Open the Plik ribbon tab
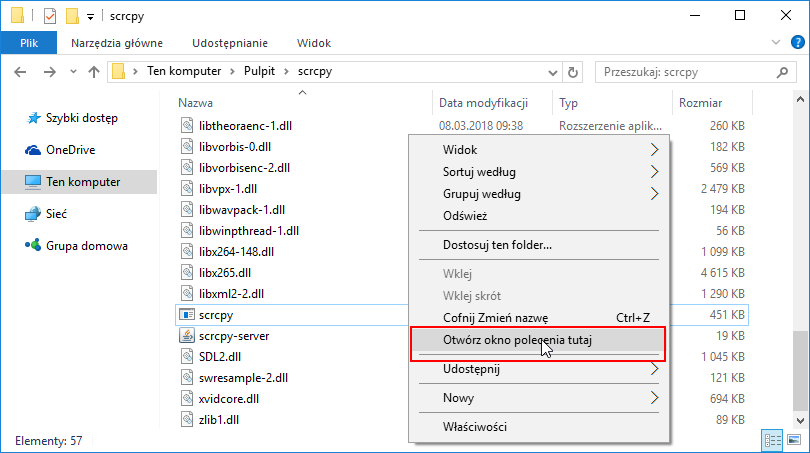 click(x=29, y=43)
